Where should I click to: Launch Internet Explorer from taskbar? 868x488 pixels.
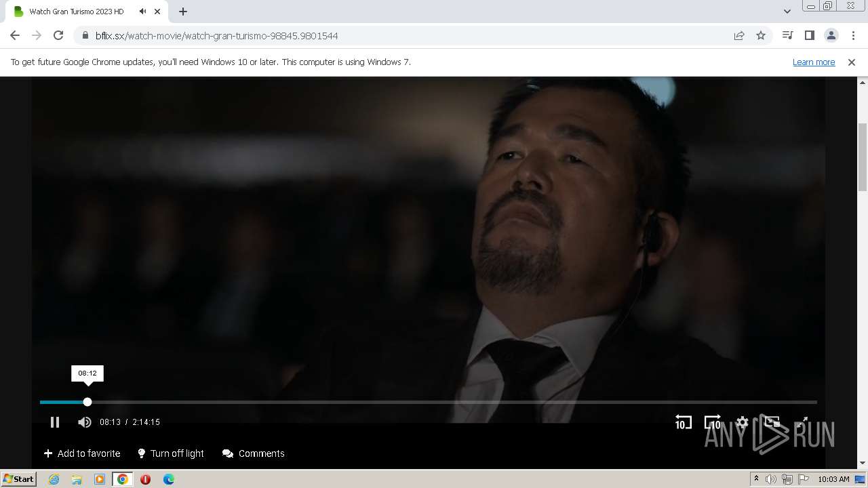pos(54,479)
